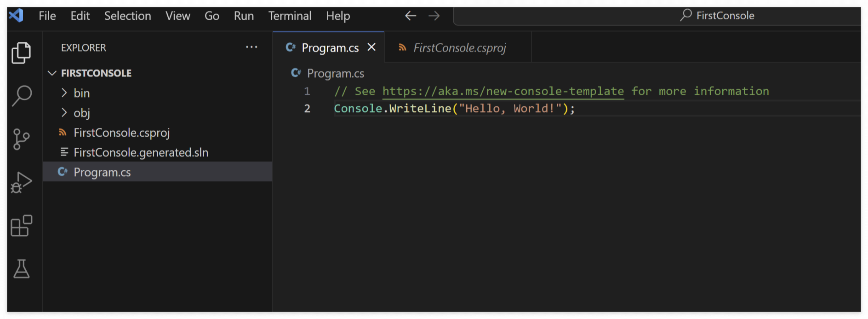The height and width of the screenshot is (319, 868).
Task: Switch to the FirstConsole.csproj editor tab
Action: [458, 47]
